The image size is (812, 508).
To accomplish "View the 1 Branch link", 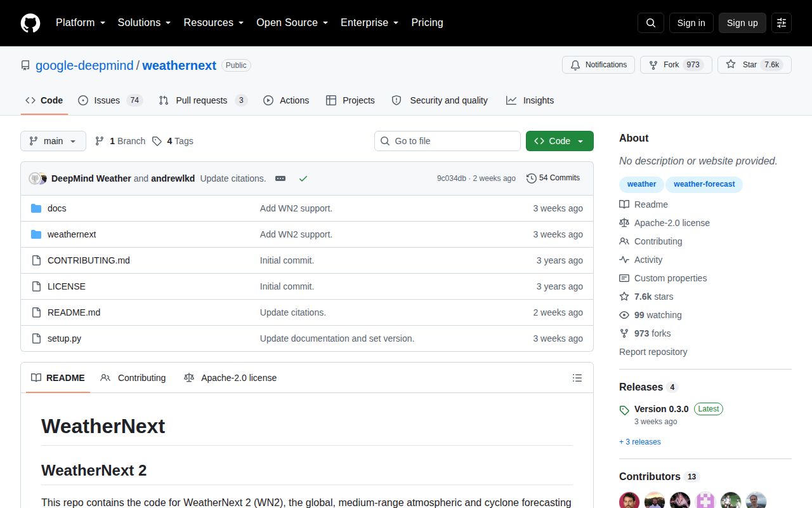I will pyautogui.click(x=120, y=141).
